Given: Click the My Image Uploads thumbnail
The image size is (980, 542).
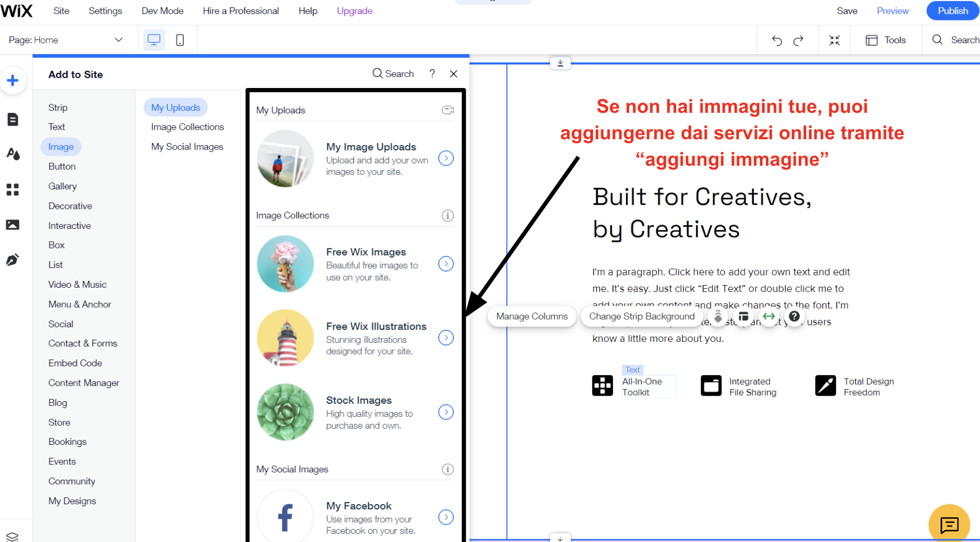Looking at the screenshot, I should pyautogui.click(x=285, y=159).
